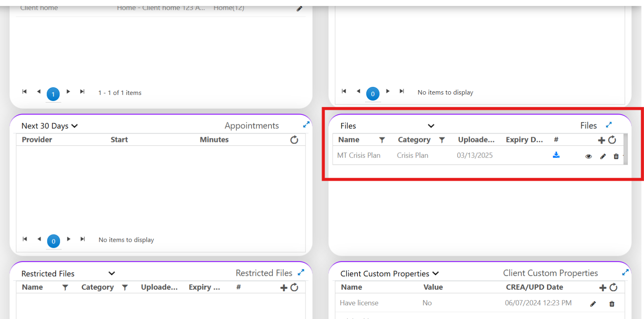This screenshot has width=644, height=319.
Task: Click the Files grid vertical scrollbar
Action: pos(625,149)
